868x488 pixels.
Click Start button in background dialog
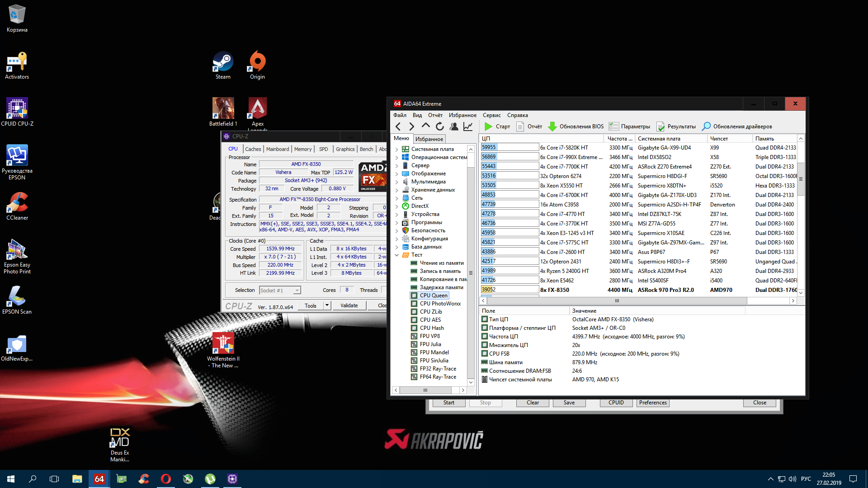pos(448,403)
